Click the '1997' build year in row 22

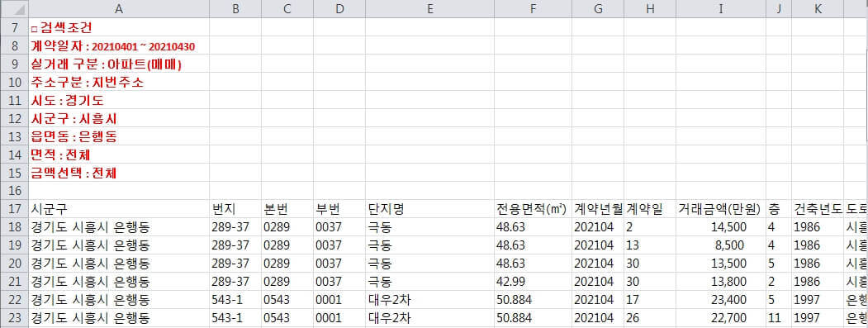[818, 300]
